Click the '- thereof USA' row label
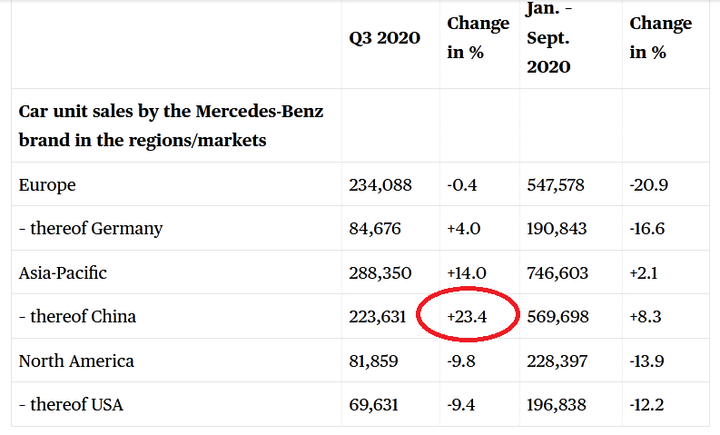The height and width of the screenshot is (435, 720). (x=71, y=405)
